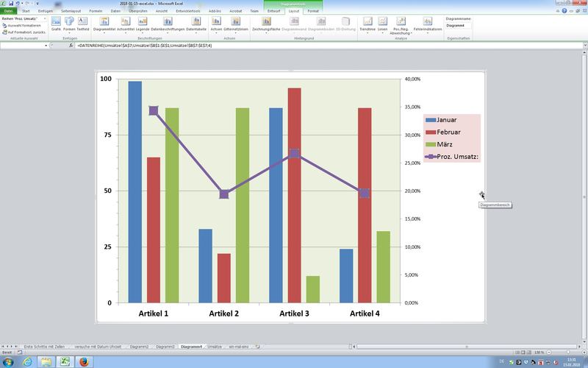Open Excel help icon
Image resolution: width=588 pixels, height=368 pixels.
(564, 11)
